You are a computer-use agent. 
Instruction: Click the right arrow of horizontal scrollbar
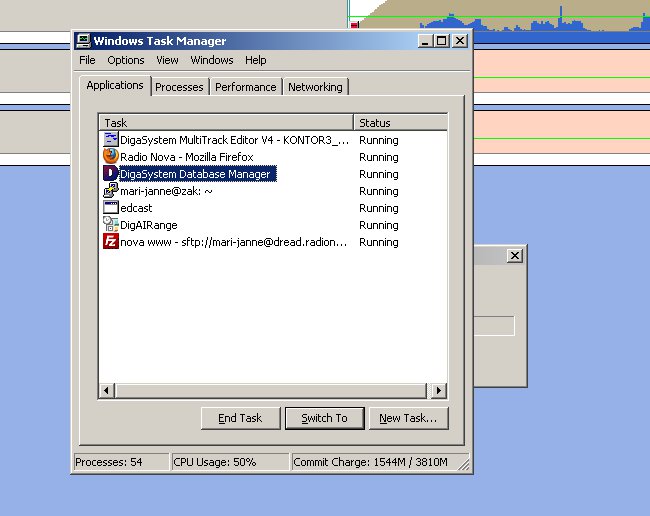click(439, 390)
